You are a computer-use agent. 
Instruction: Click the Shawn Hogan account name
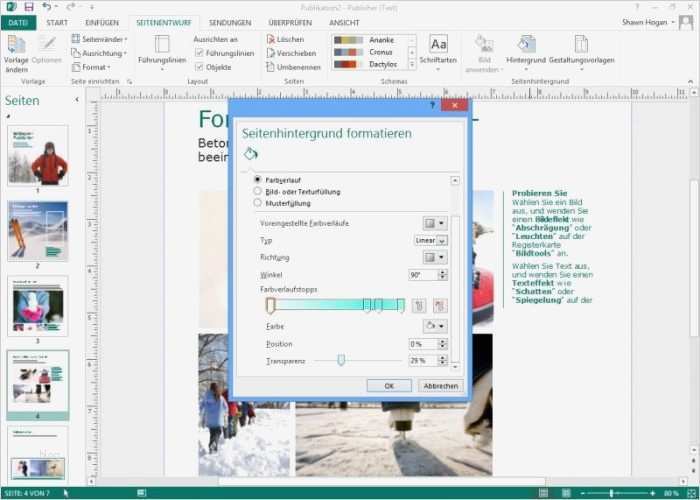coord(644,22)
